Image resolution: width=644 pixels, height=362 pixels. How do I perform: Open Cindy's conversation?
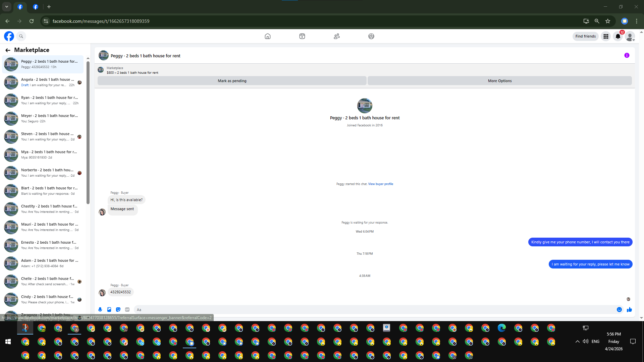[43, 299]
